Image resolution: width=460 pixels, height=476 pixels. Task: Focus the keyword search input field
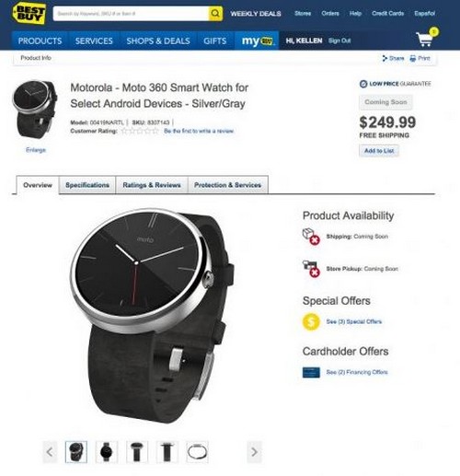click(131, 14)
